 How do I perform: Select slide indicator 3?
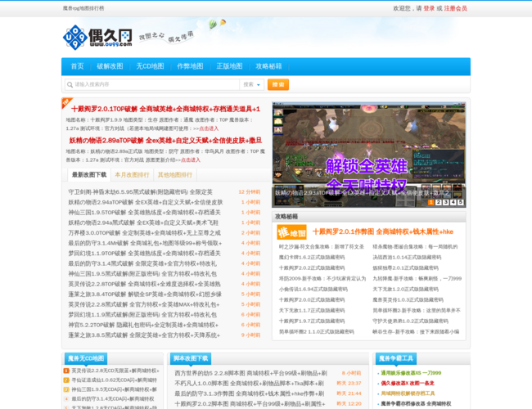click(x=446, y=202)
